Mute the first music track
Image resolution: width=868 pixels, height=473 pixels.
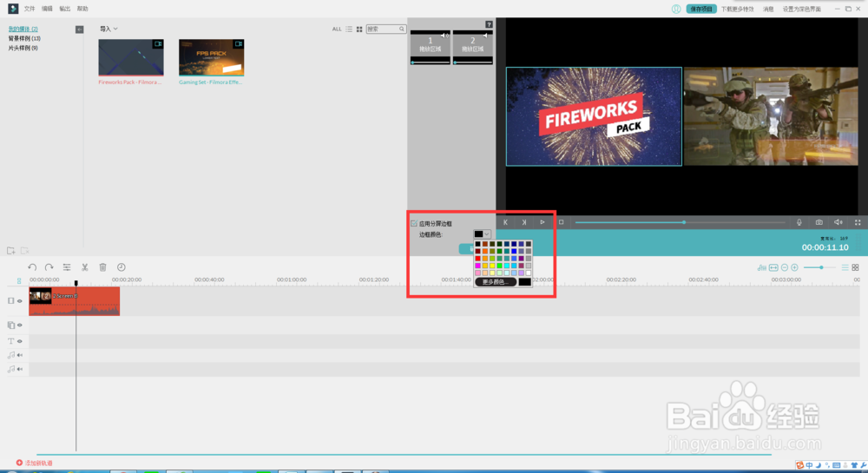19,355
